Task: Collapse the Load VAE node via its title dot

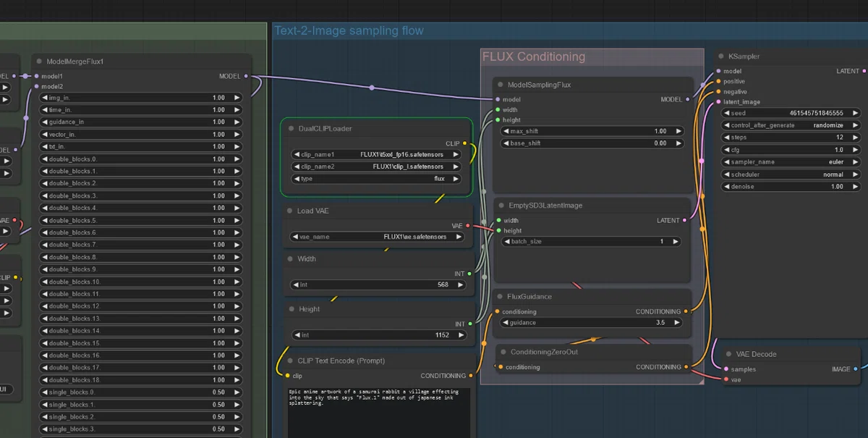Action: click(x=290, y=211)
